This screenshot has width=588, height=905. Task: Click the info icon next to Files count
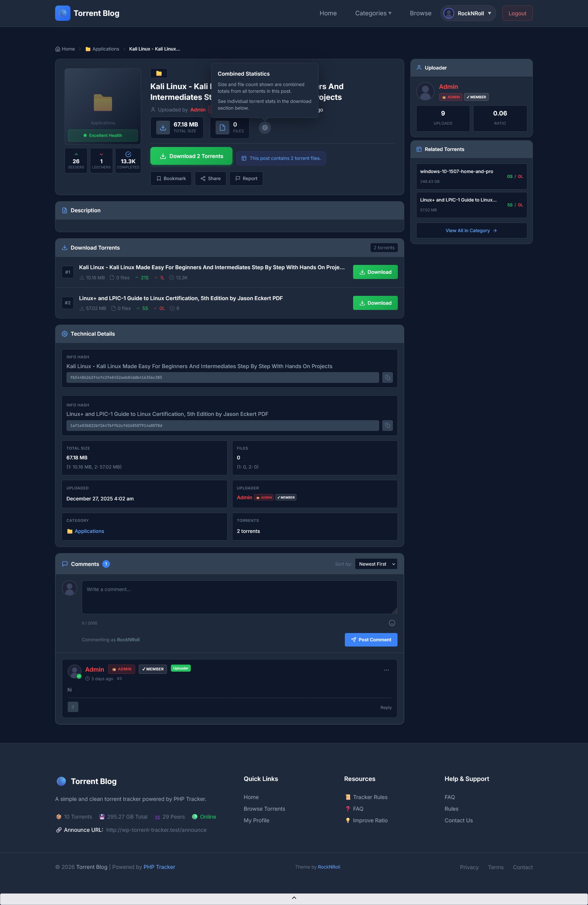tap(265, 128)
